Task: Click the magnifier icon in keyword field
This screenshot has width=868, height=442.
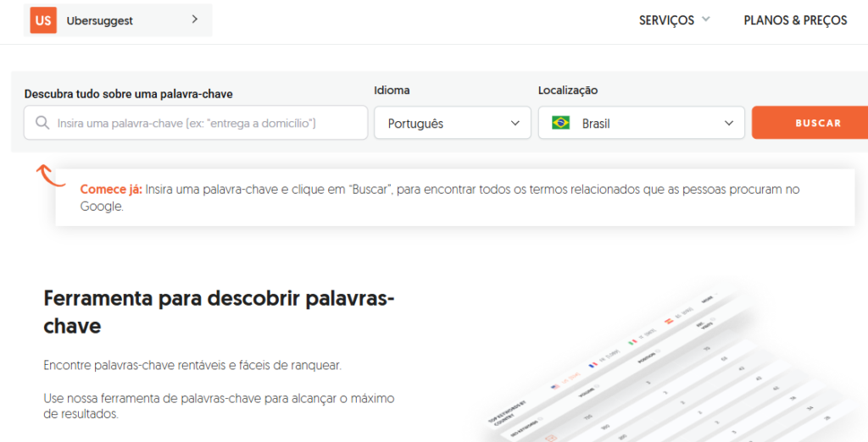Action: pos(42,122)
